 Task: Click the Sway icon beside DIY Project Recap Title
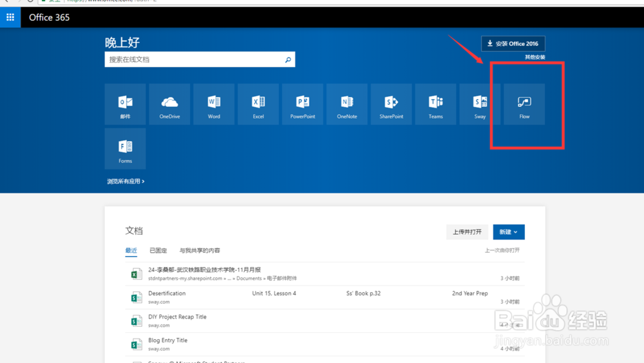137,320
